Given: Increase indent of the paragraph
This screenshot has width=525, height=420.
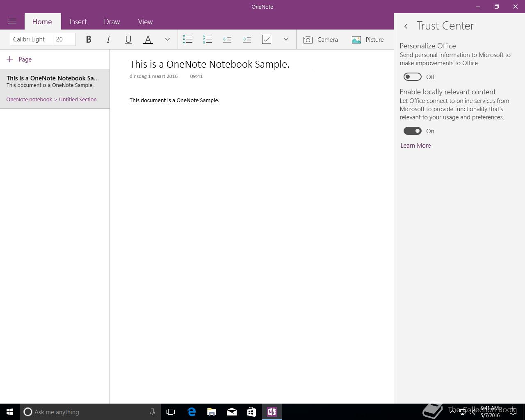Looking at the screenshot, I should coord(247,39).
